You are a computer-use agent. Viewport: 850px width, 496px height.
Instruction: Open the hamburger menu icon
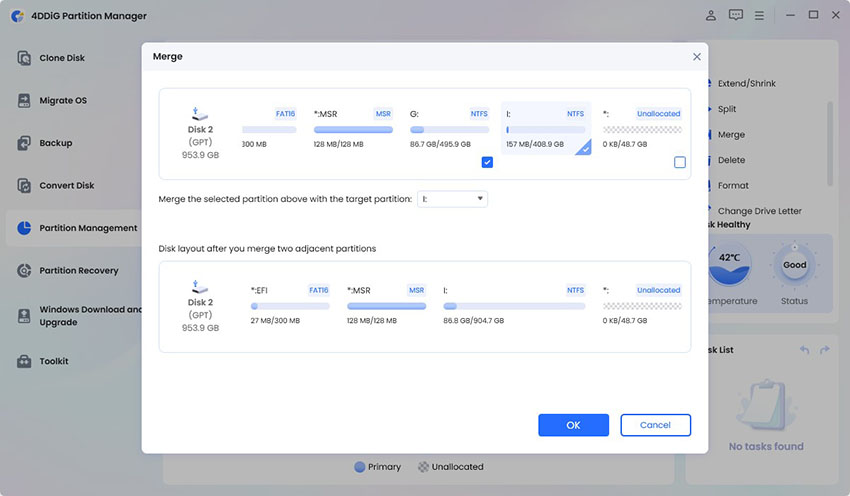click(759, 16)
